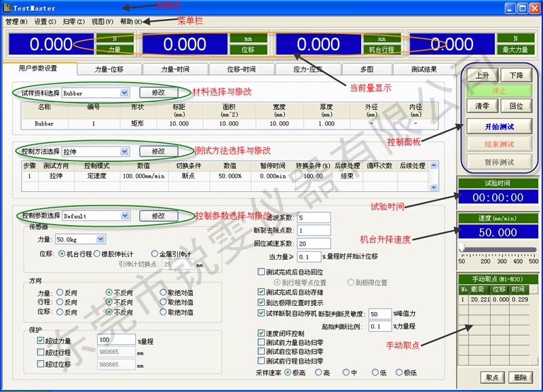Open the 帮助(H) menu
The width and height of the screenshot is (543, 392).
click(x=131, y=22)
